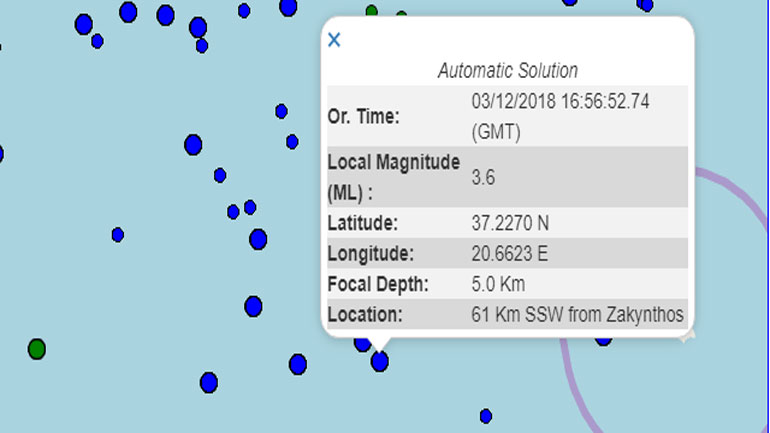Click the blue marker under the popup pointer

[380, 361]
